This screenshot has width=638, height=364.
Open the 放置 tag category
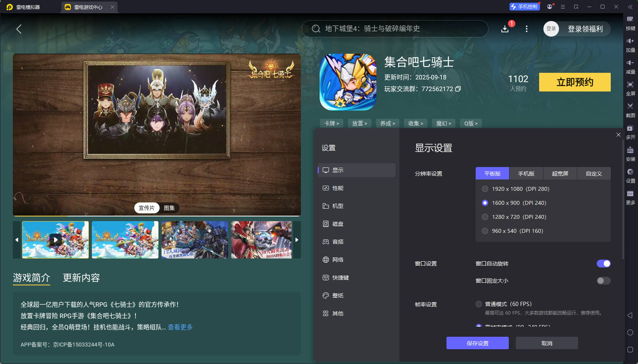pyautogui.click(x=360, y=123)
